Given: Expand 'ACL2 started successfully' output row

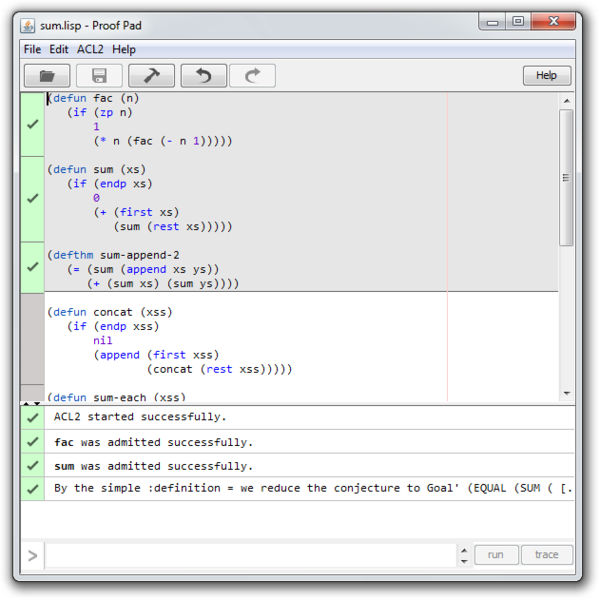Looking at the screenshot, I should tap(33, 417).
